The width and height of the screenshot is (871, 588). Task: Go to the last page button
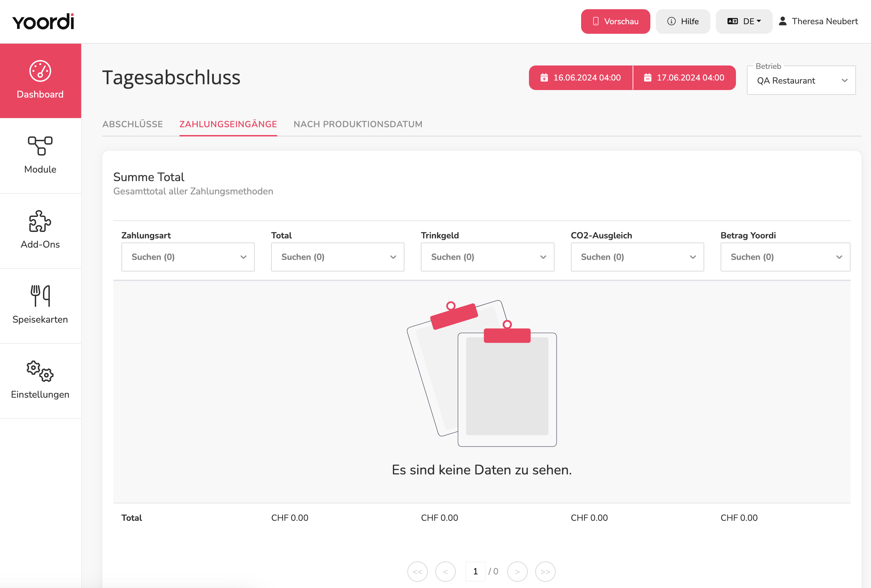(545, 571)
